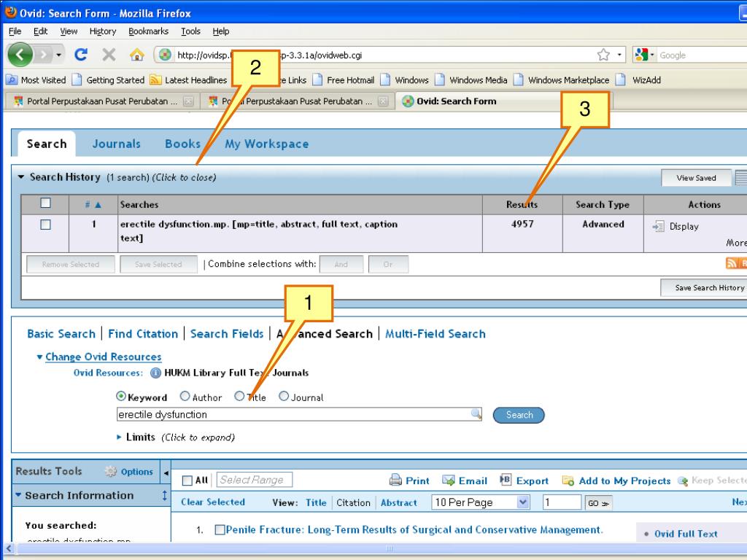Viewport: 747px width, 560px height.
Task: Open the Bookmarks menu
Action: pyautogui.click(x=148, y=31)
